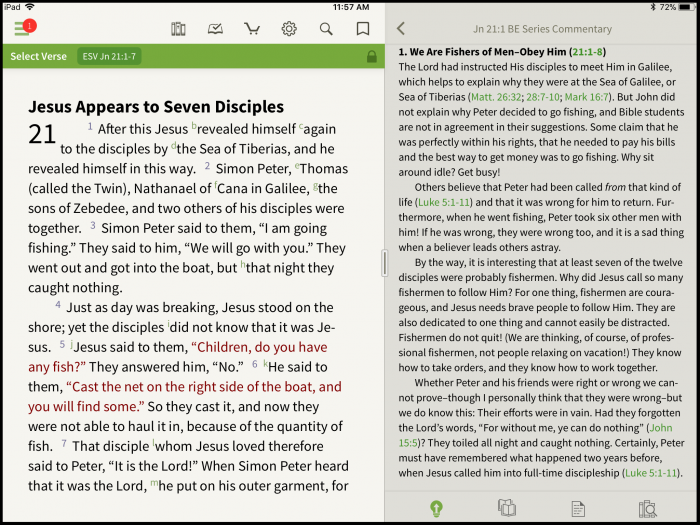Open cross-reference j before 'Jesus said to them'

[72, 345]
